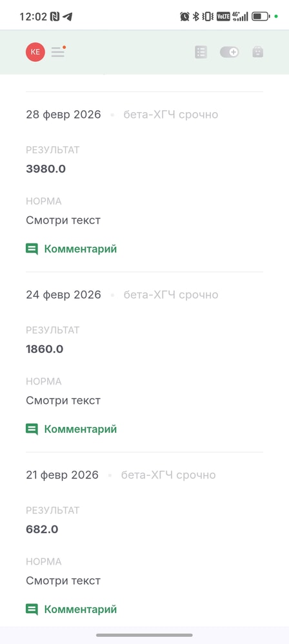Select the 682.0 result value

42,529
